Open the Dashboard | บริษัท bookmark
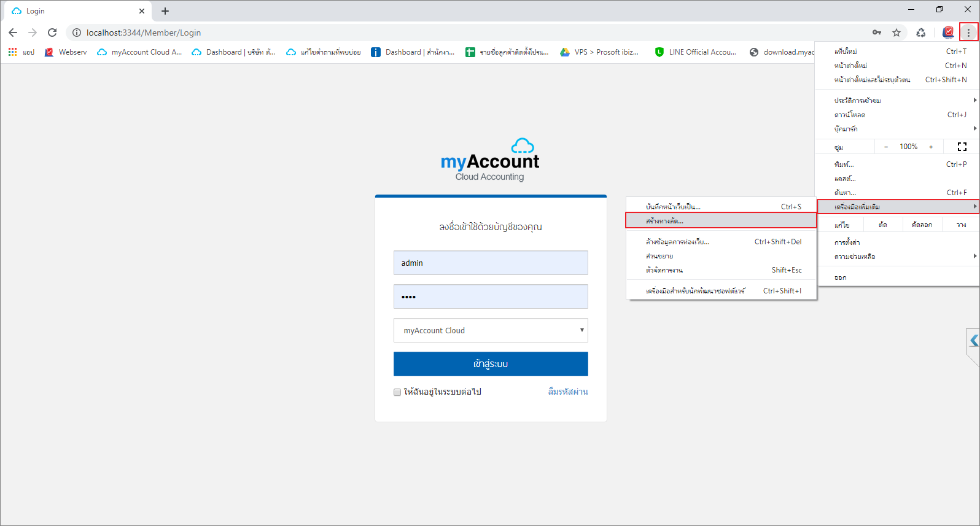This screenshot has height=526, width=980. pos(234,52)
